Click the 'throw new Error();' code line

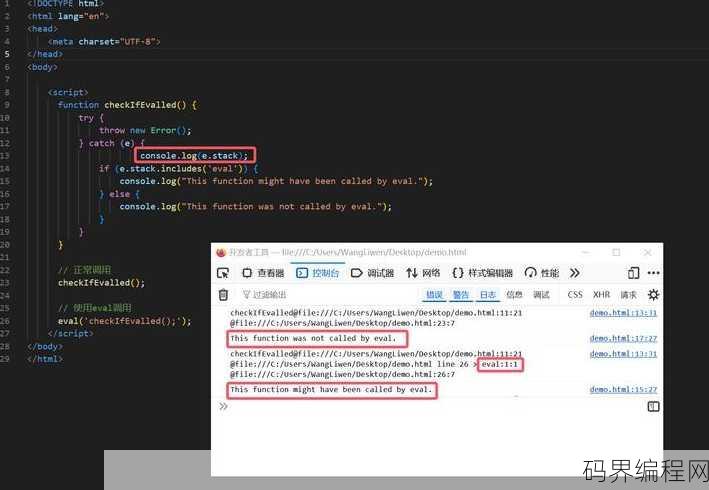click(145, 130)
